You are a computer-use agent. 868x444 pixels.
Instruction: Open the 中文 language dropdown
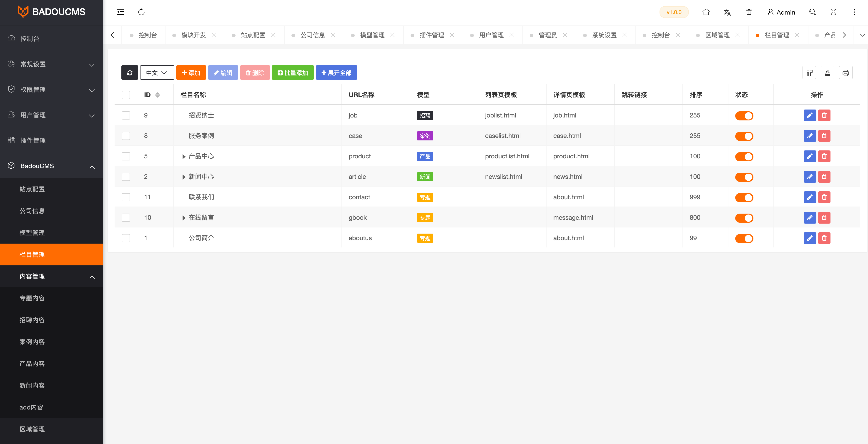(x=157, y=72)
